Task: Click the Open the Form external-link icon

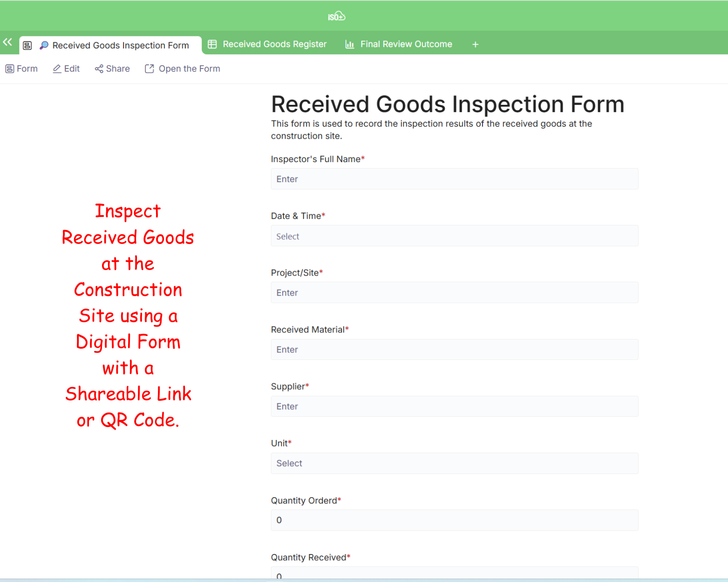Action: click(x=149, y=69)
